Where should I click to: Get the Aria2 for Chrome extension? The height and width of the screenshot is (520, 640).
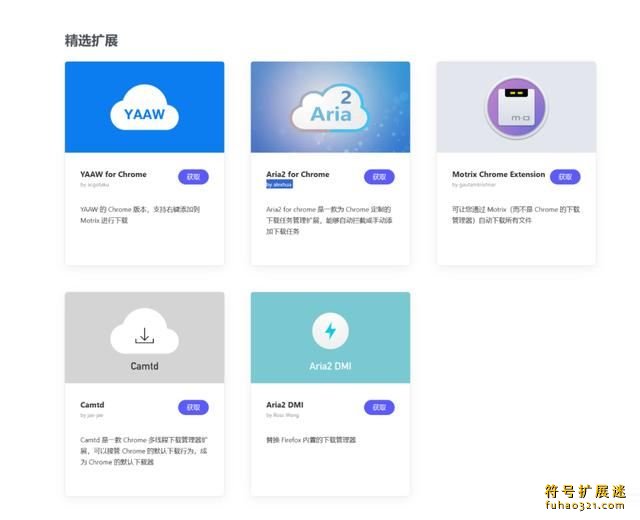379,177
